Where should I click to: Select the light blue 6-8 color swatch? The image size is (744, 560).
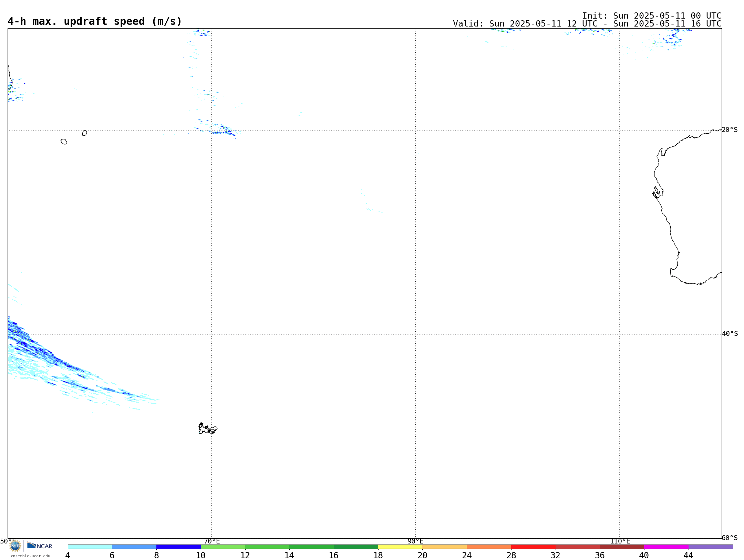pyautogui.click(x=134, y=547)
